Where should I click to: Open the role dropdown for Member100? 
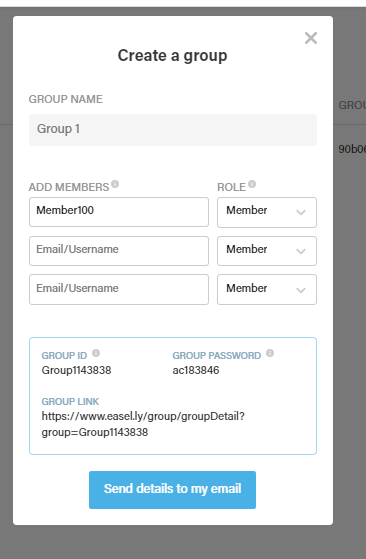coord(267,212)
